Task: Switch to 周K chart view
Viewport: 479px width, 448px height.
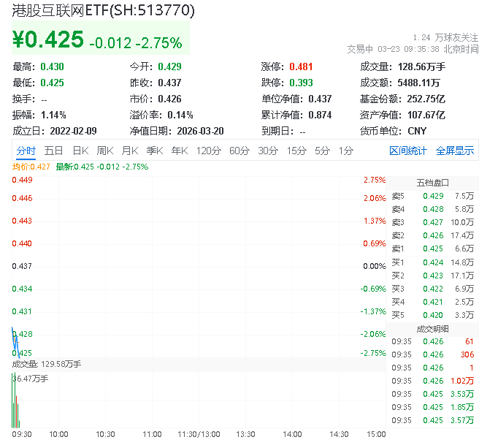Action: click(x=105, y=151)
